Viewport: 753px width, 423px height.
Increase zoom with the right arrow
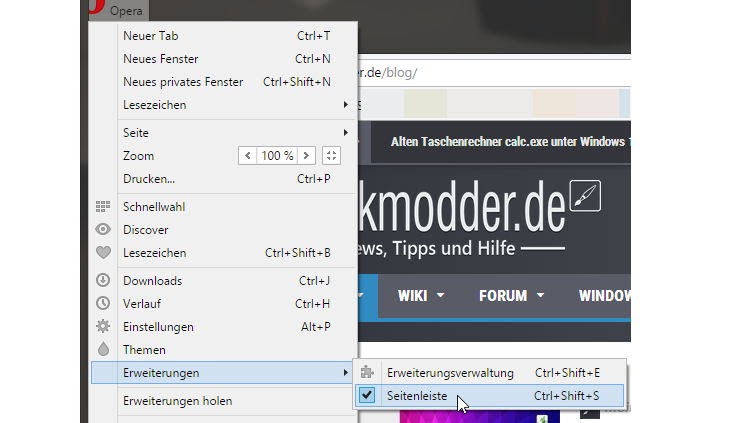coord(306,156)
